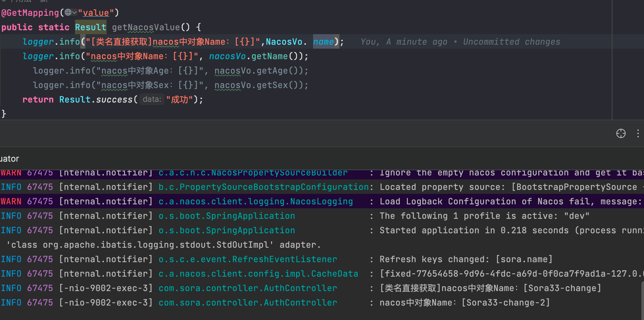Click the last AuthController link in console

(248, 303)
